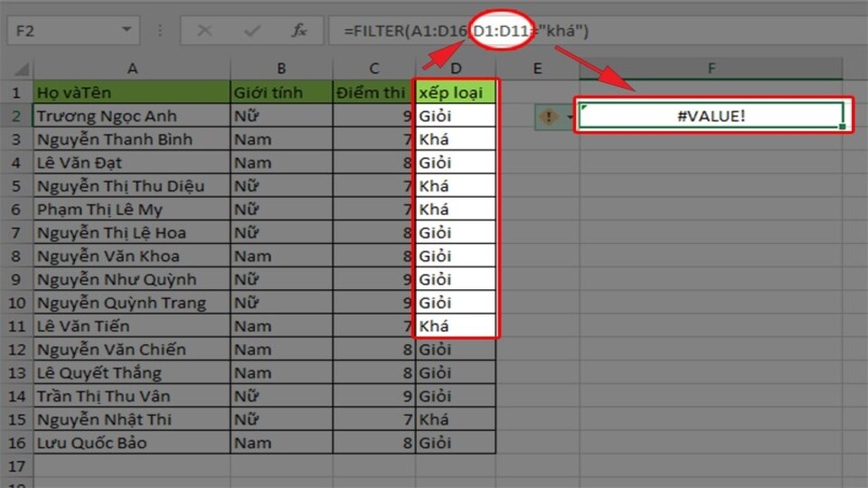This screenshot has width=868, height=488.
Task: Click cell "Lê Quyết Thắng"
Action: (x=132, y=373)
